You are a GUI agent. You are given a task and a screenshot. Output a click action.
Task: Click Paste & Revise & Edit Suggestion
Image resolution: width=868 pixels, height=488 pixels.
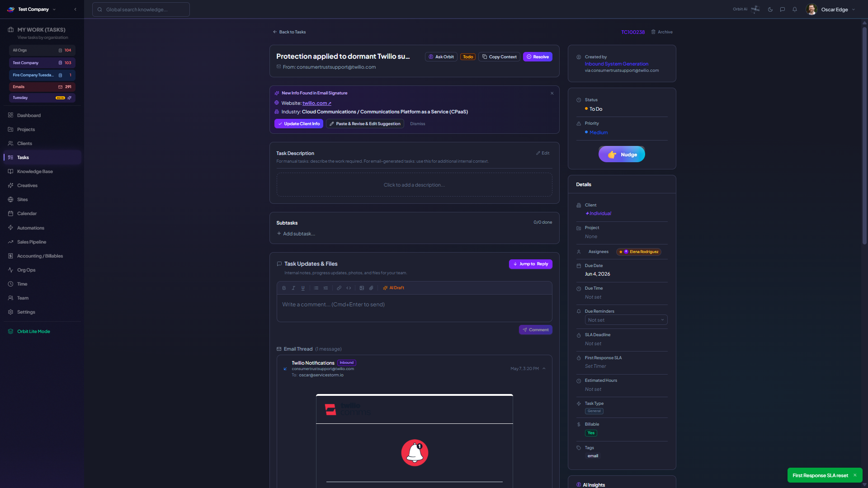365,124
